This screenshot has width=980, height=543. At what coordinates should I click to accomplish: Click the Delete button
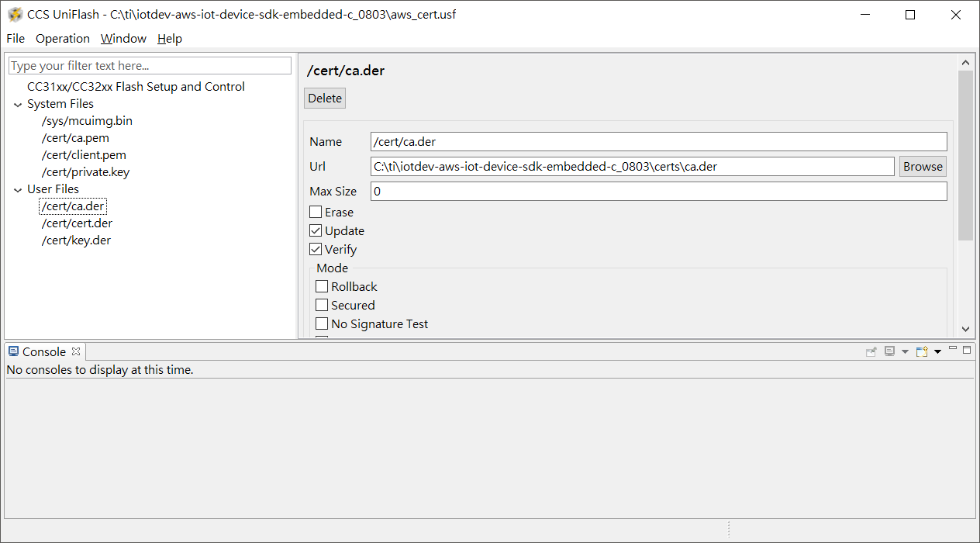pos(325,98)
